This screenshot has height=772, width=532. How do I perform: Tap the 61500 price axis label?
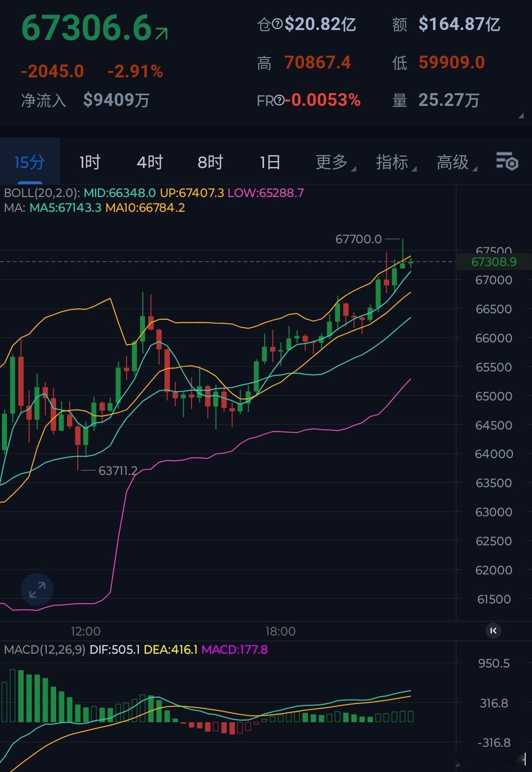point(494,599)
